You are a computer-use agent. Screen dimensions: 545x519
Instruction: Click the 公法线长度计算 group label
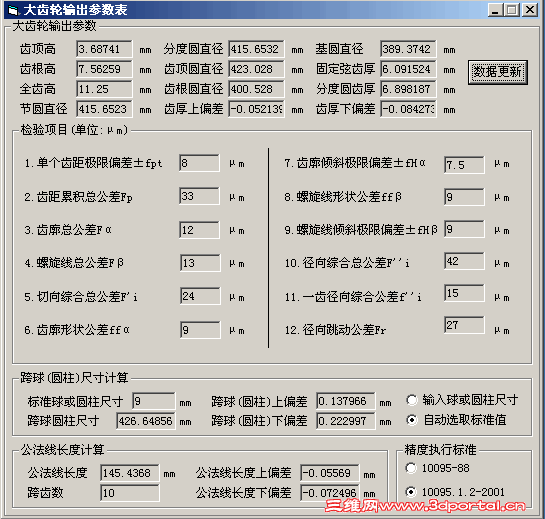click(x=63, y=450)
